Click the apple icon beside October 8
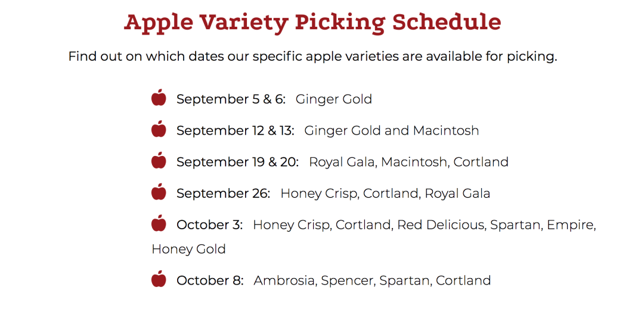644x312 pixels. tap(159, 279)
